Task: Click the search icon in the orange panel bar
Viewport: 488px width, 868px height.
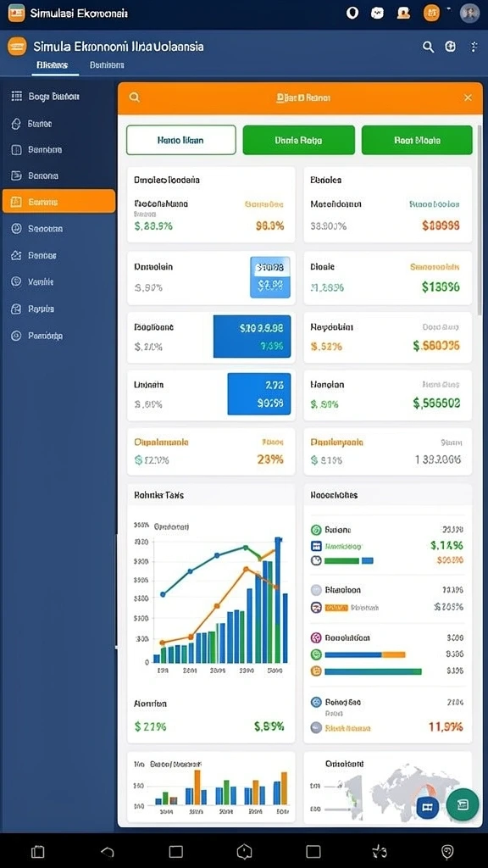Action: pyautogui.click(x=135, y=97)
